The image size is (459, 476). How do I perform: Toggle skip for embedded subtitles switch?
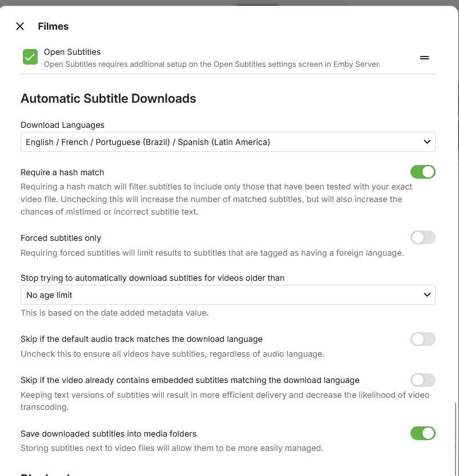click(x=422, y=380)
